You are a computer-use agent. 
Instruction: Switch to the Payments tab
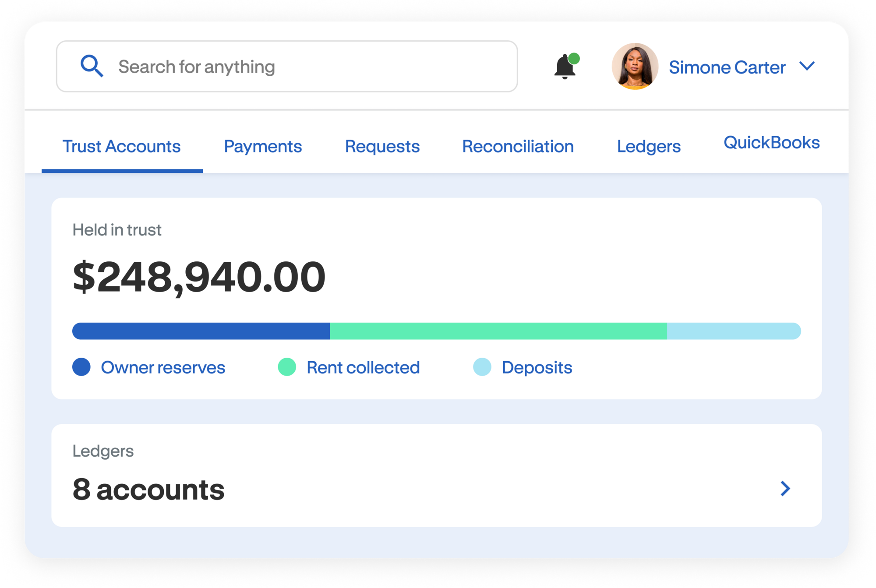pos(263,146)
